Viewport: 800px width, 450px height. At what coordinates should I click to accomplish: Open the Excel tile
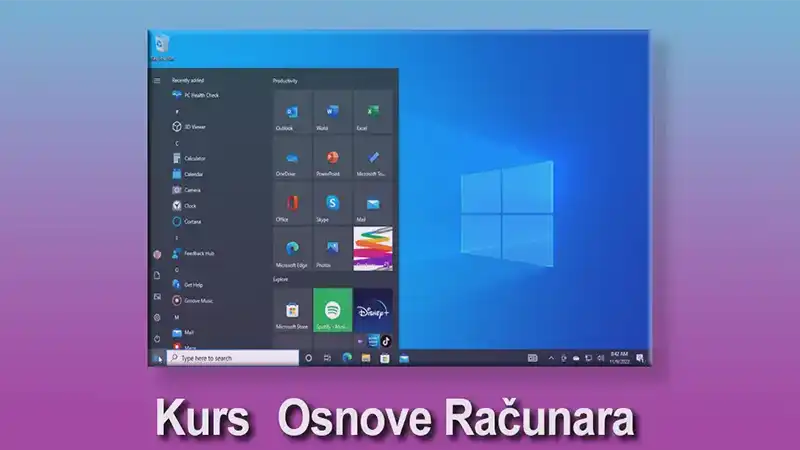372,113
